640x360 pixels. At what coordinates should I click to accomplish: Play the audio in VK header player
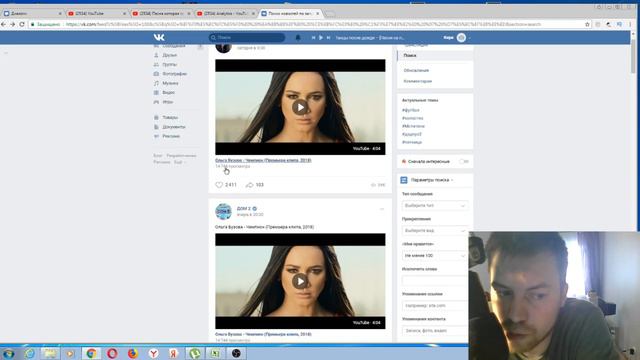click(x=321, y=38)
